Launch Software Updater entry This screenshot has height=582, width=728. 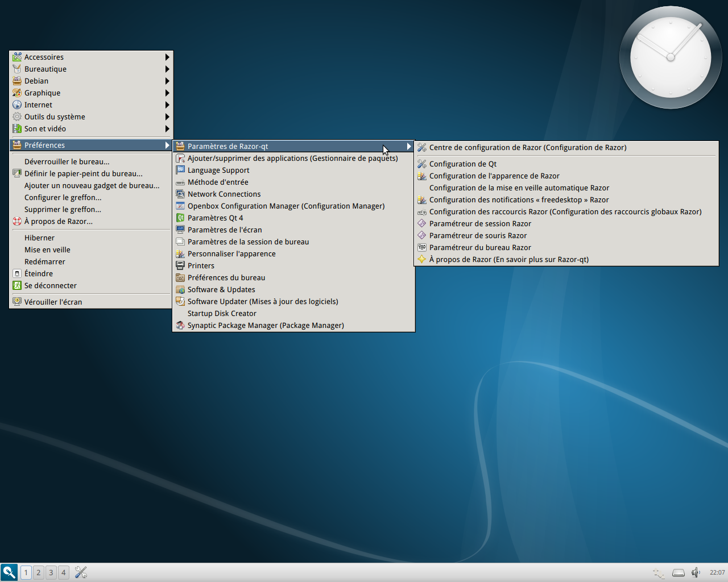tap(293, 301)
